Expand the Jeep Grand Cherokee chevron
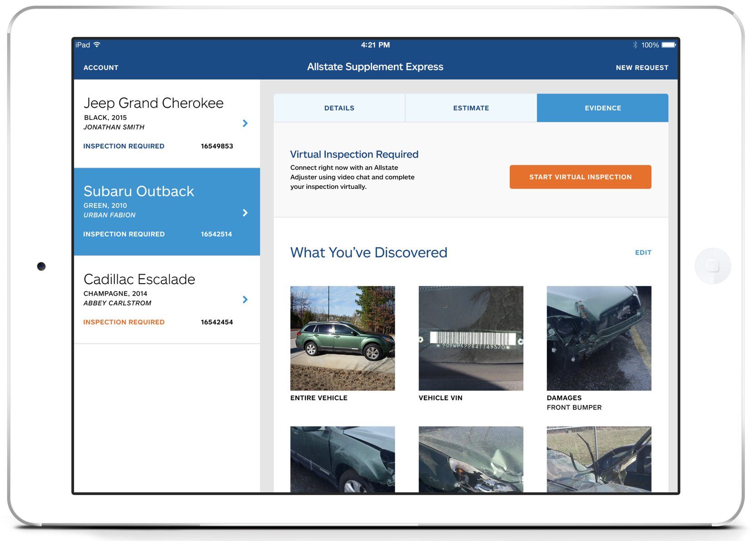 coord(245,123)
